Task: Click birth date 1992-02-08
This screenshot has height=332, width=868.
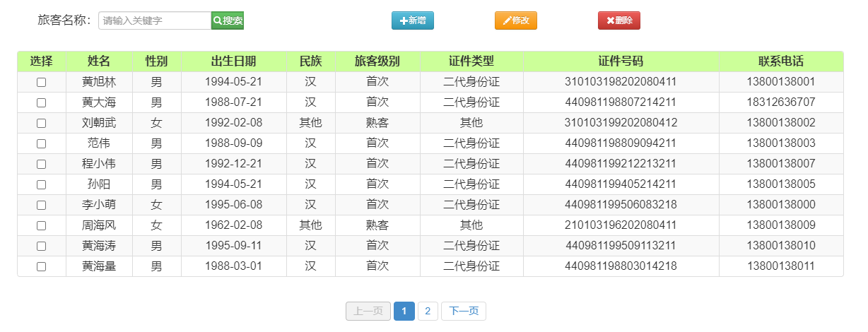Action: (234, 123)
